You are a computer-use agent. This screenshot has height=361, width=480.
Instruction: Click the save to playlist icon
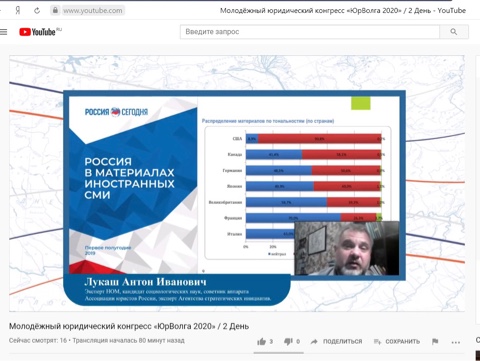(377, 342)
